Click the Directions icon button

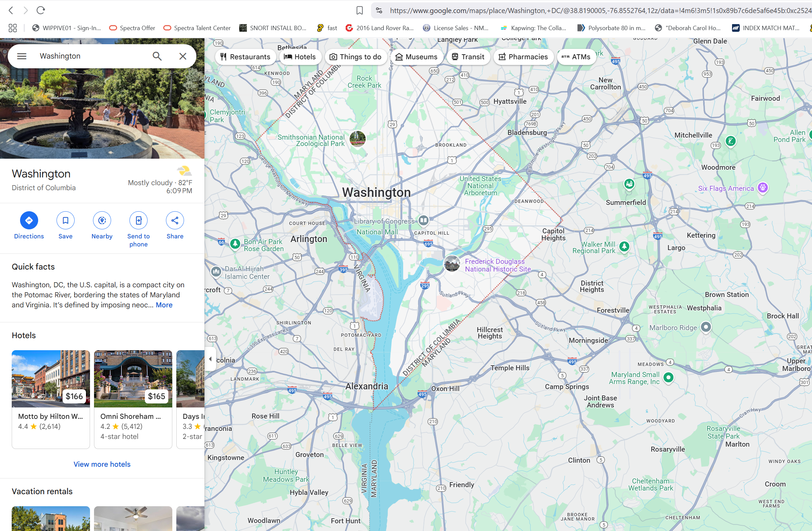[x=29, y=220]
